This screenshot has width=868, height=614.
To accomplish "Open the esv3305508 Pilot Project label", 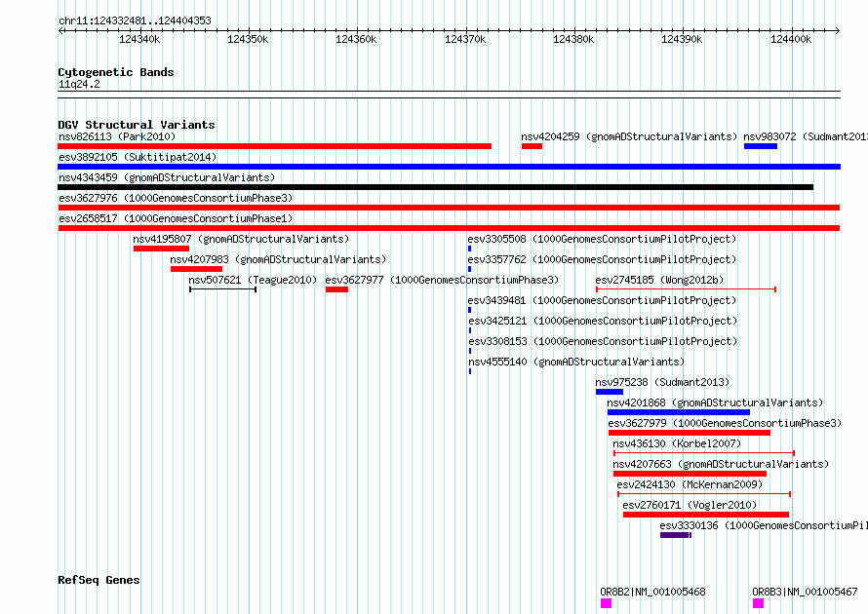I will tap(603, 239).
